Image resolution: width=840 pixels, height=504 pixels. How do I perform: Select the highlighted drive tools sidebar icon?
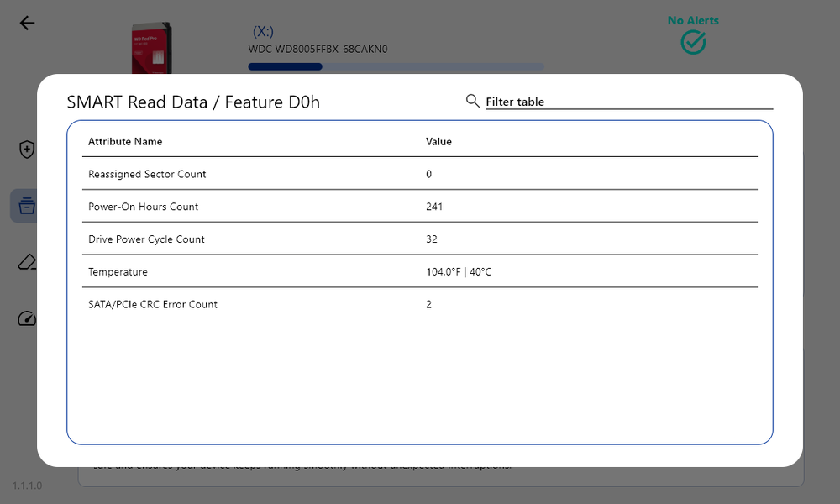(x=26, y=206)
